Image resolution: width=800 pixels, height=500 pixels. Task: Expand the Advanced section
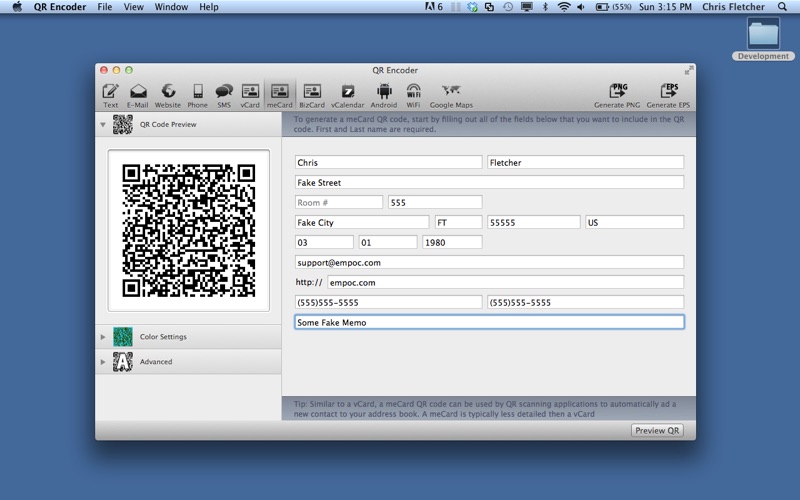(x=102, y=362)
